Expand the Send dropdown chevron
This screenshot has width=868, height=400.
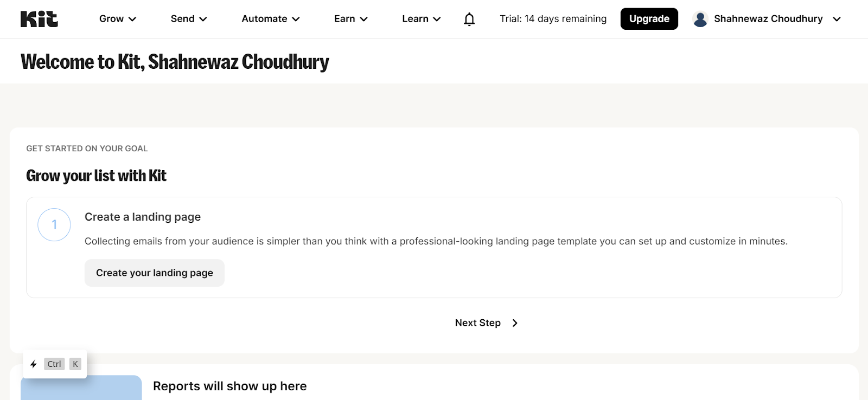pos(203,19)
